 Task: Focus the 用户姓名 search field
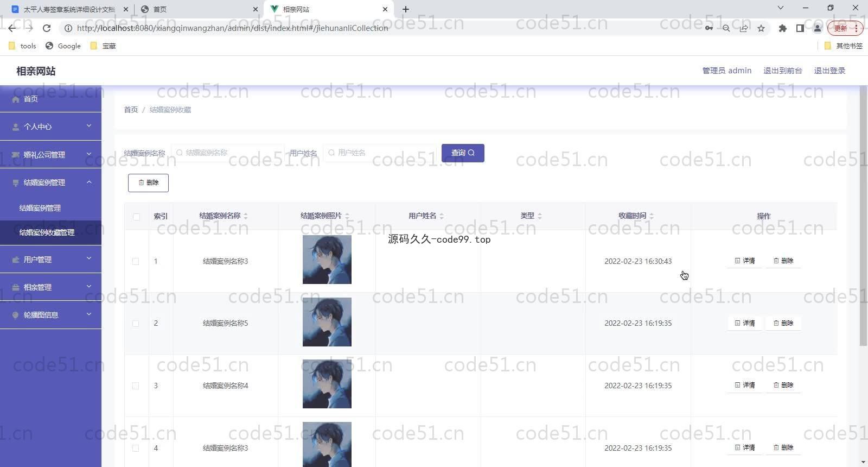[380, 153]
